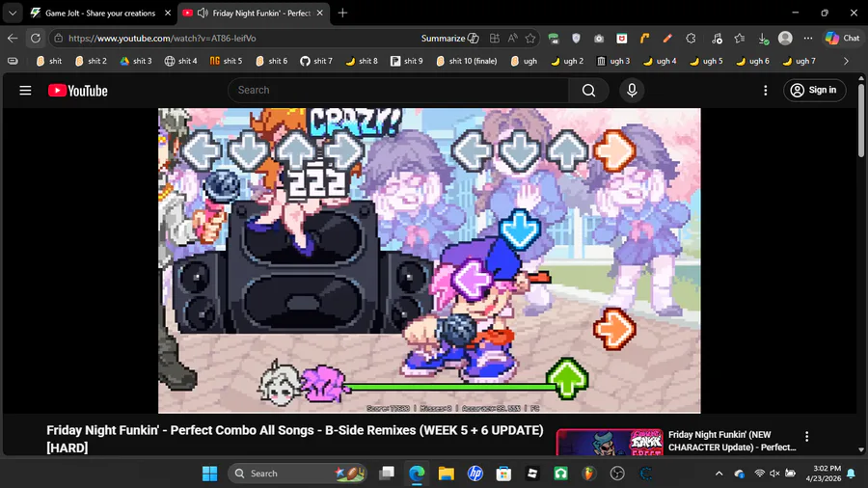The image size is (868, 488).
Task: Open OBS Studio from the taskbar
Action: click(x=617, y=474)
